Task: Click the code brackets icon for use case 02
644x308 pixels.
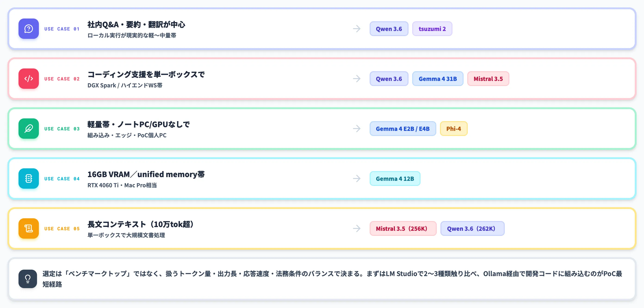Action: point(28,79)
